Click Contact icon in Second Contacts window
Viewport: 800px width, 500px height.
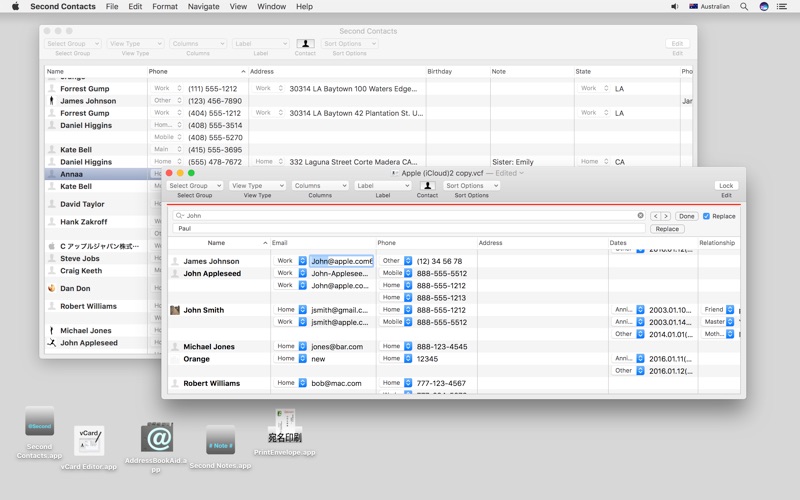coord(305,44)
